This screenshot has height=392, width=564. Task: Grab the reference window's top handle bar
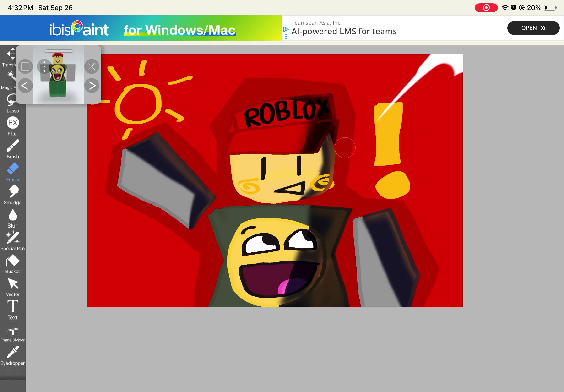(x=59, y=51)
